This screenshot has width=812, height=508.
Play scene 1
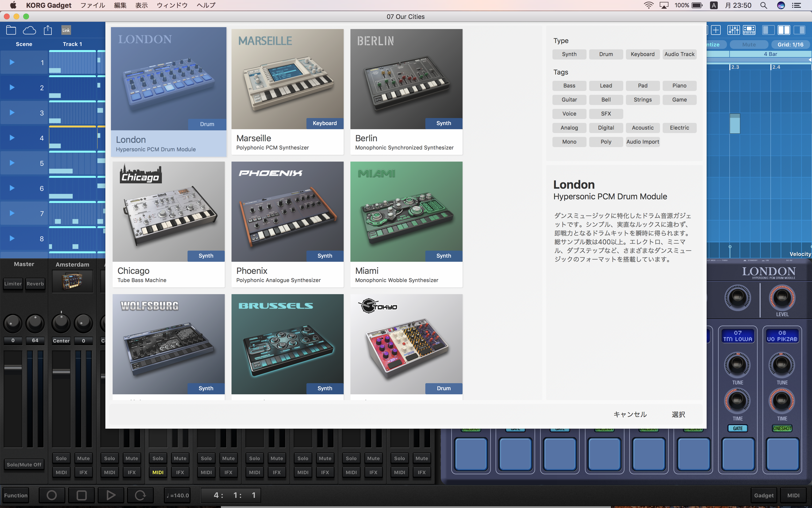12,62
